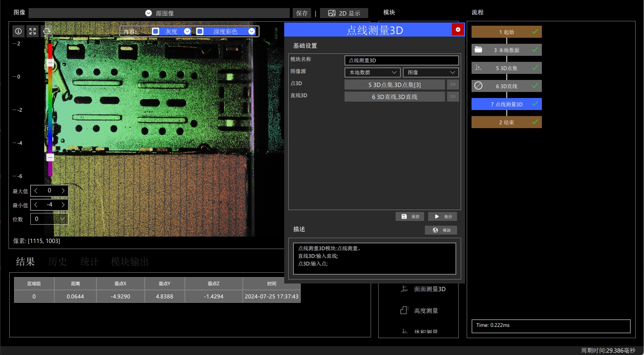Click the upper color scale slider handle
The height and width of the screenshot is (355, 644).
(x=50, y=63)
